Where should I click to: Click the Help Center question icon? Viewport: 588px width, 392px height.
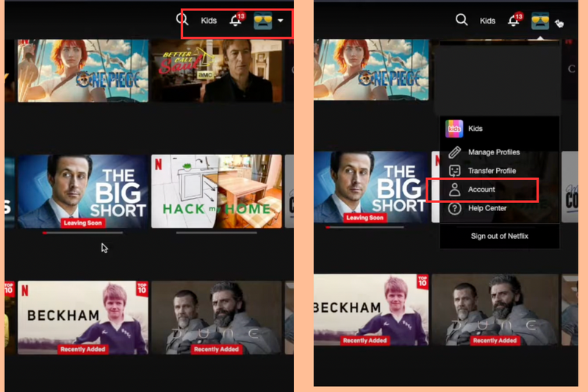tap(454, 209)
